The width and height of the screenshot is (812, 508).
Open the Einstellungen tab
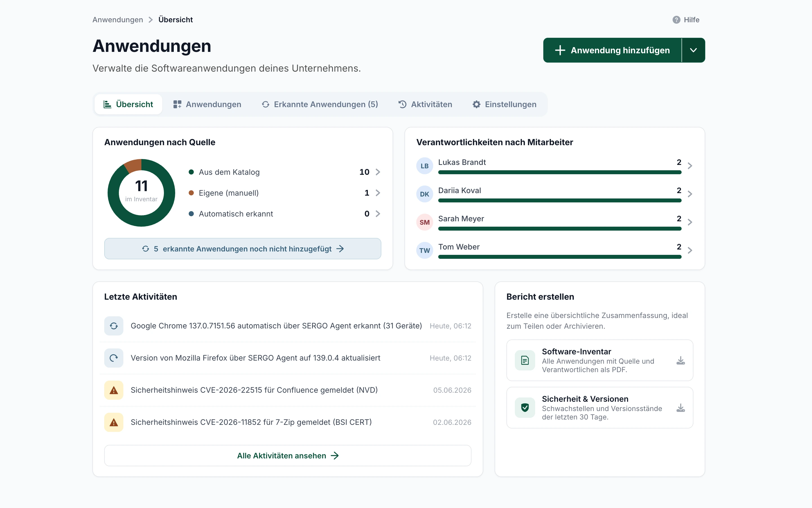[x=504, y=105]
